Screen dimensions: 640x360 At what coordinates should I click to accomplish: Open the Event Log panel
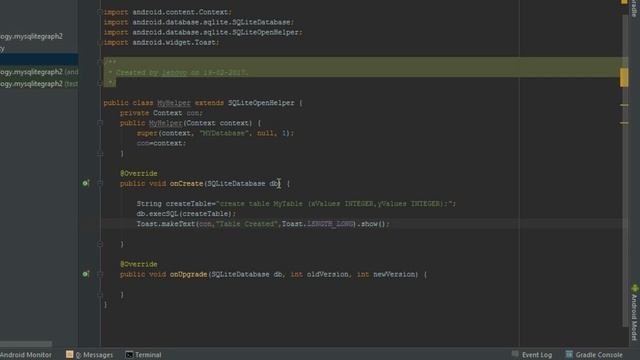[531, 355]
